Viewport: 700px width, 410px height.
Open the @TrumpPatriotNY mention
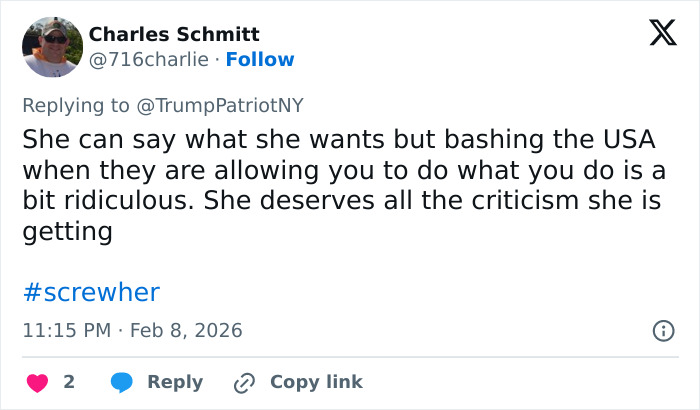point(220,103)
